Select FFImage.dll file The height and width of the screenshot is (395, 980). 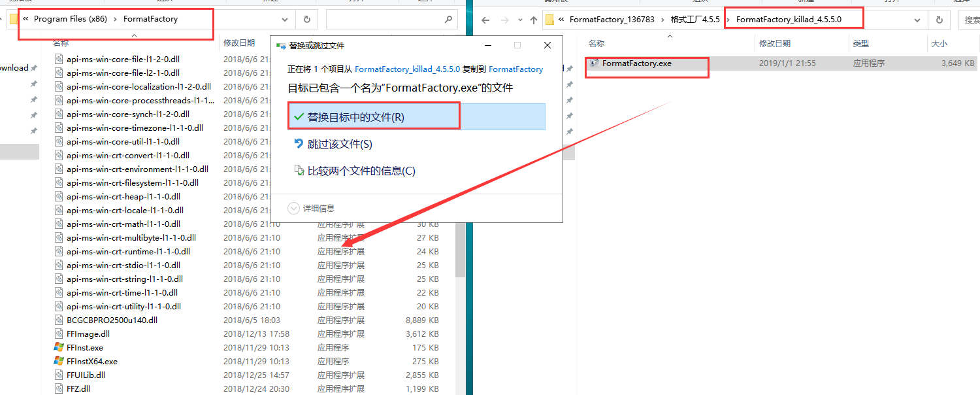(88, 334)
